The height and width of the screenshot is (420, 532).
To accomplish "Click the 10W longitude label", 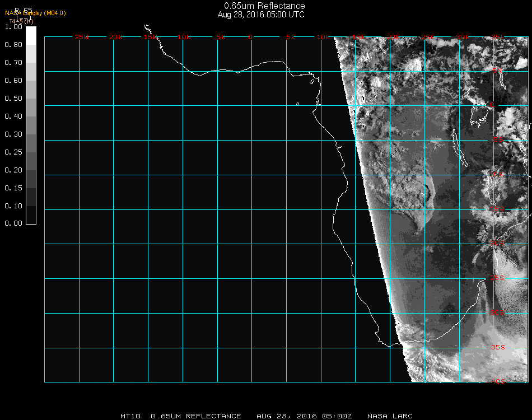I will coord(184,38).
